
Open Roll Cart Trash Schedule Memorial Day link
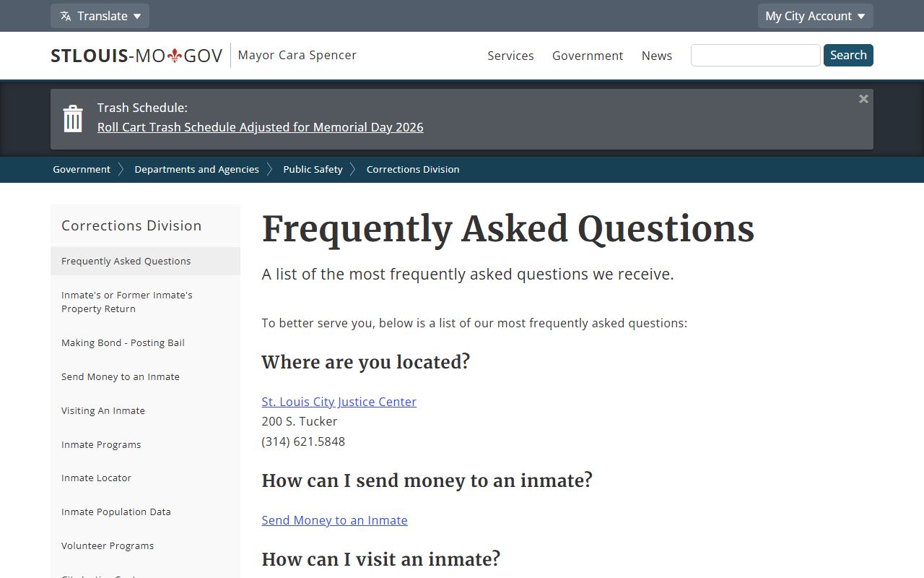261,127
